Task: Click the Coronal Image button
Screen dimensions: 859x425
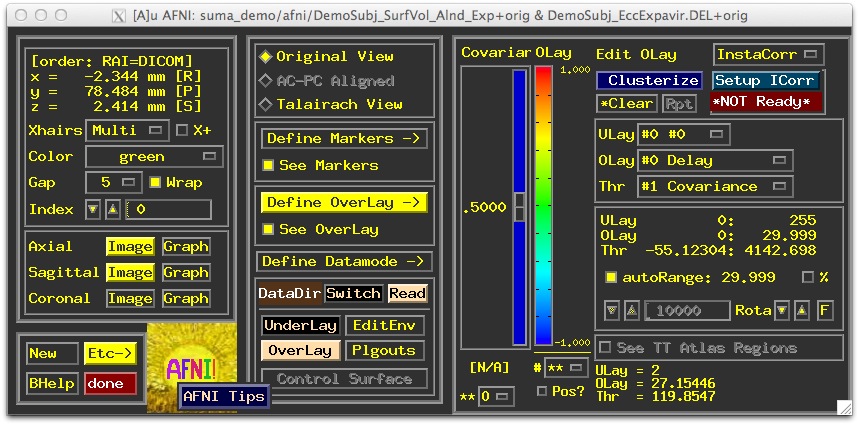Action: [x=130, y=298]
